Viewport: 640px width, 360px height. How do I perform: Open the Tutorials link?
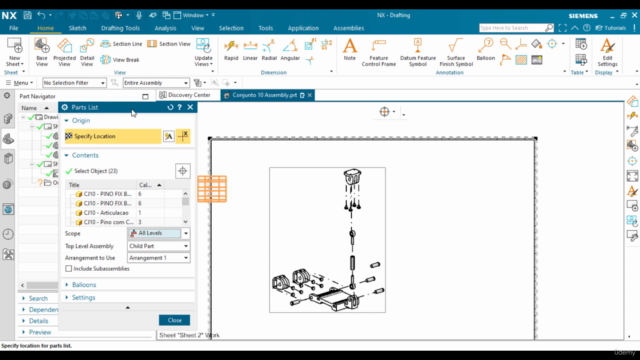point(611,28)
